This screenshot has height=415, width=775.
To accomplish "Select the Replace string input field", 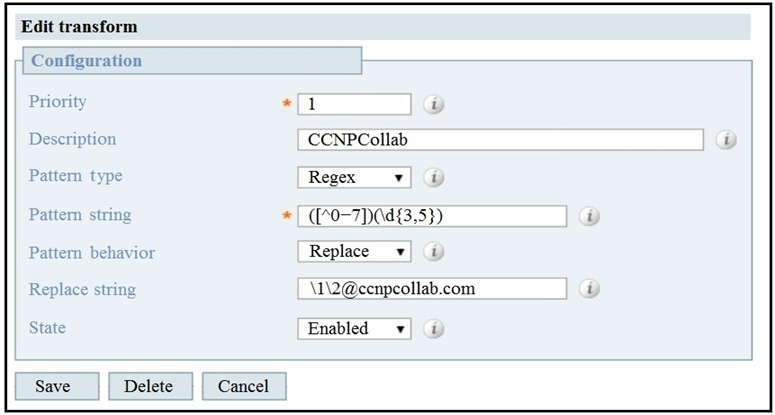I will [x=432, y=289].
